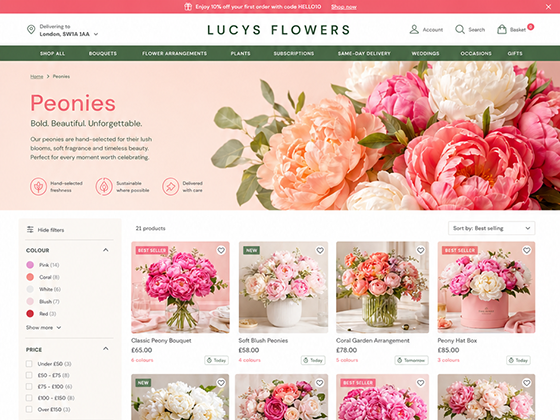
Task: Click the basket item count badge
Action: tap(531, 26)
